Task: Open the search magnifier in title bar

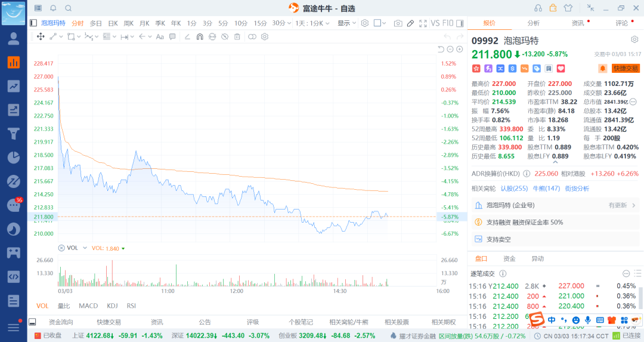Action: pyautogui.click(x=69, y=8)
